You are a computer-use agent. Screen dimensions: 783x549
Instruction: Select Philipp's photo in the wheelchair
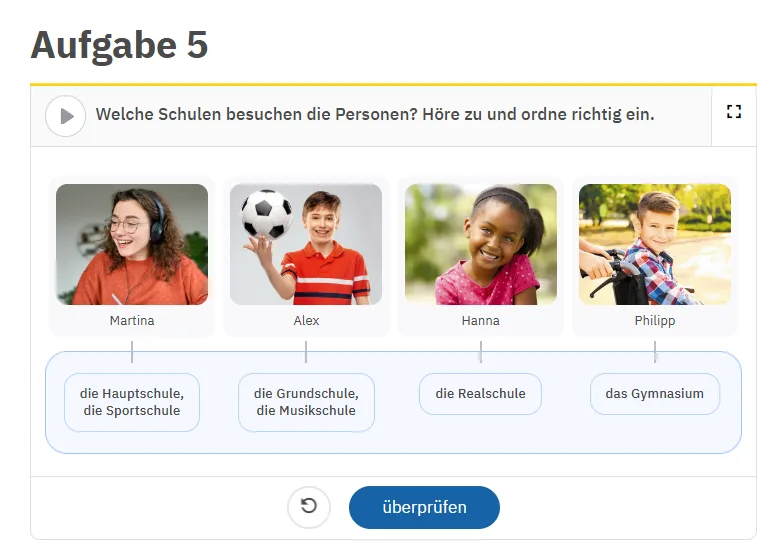(x=655, y=244)
